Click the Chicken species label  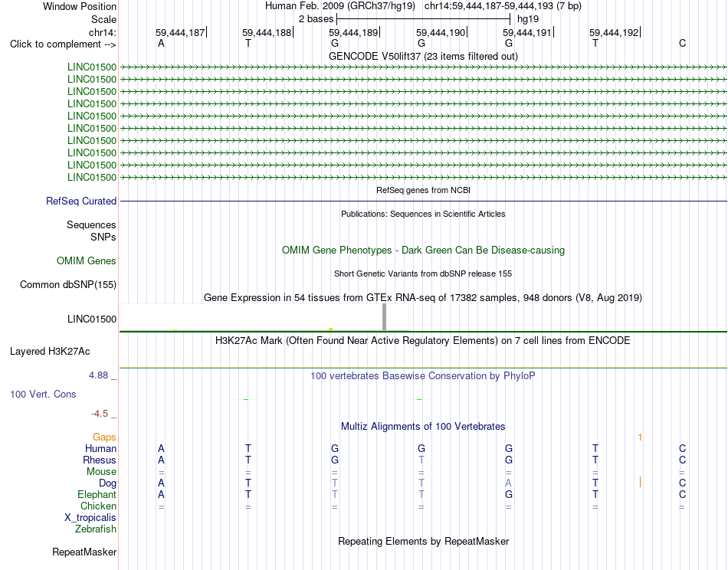(98, 506)
